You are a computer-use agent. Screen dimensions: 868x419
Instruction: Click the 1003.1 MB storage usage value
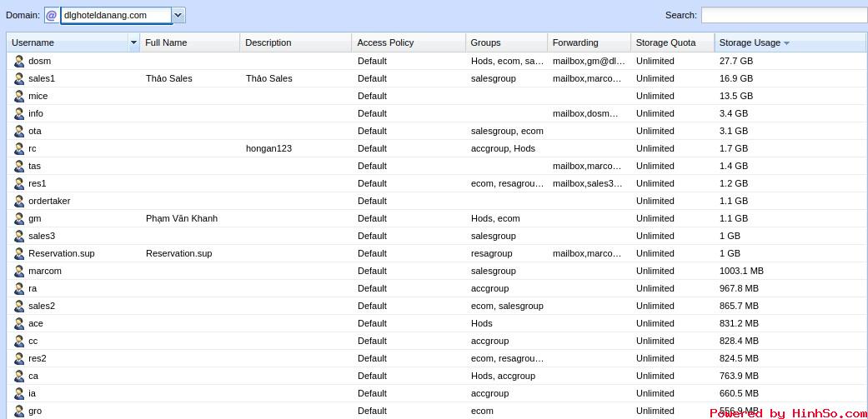741,271
